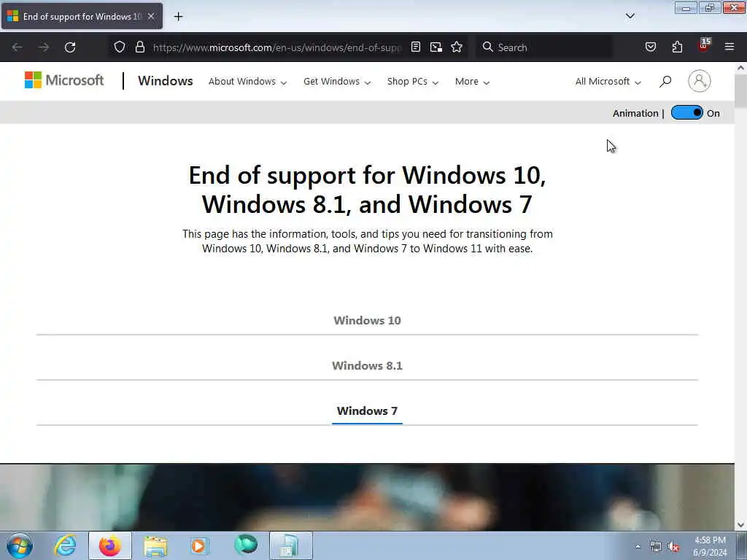Click the muted volume tray icon
The image size is (747, 560).
click(x=673, y=547)
